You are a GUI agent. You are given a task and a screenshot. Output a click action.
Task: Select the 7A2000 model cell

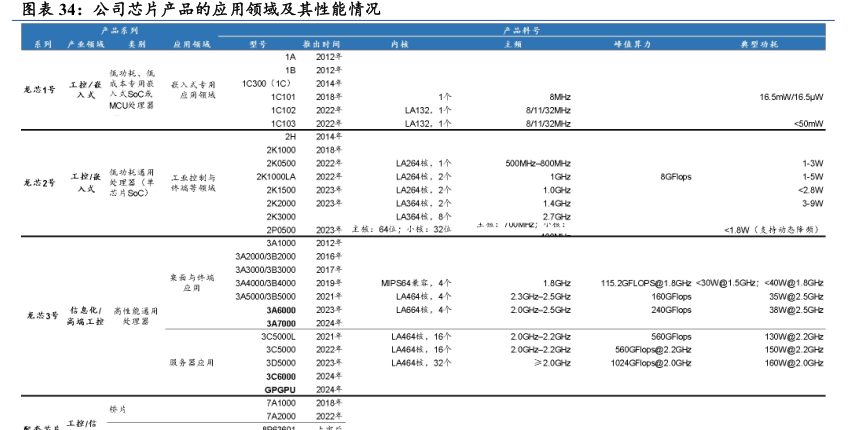pos(281,415)
